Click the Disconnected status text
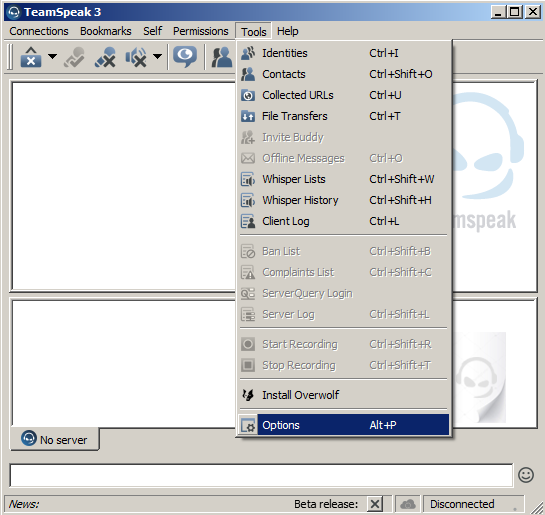The image size is (545, 515). [462, 504]
